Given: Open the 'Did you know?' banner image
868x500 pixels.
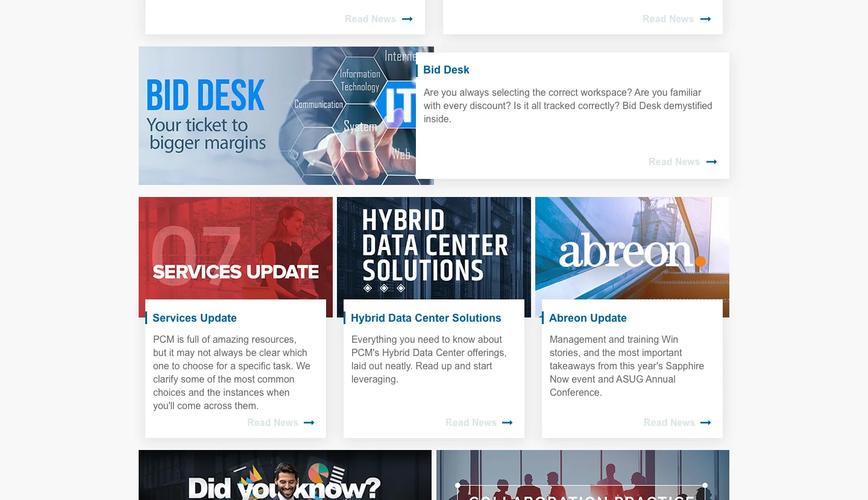Looking at the screenshot, I should [285, 475].
